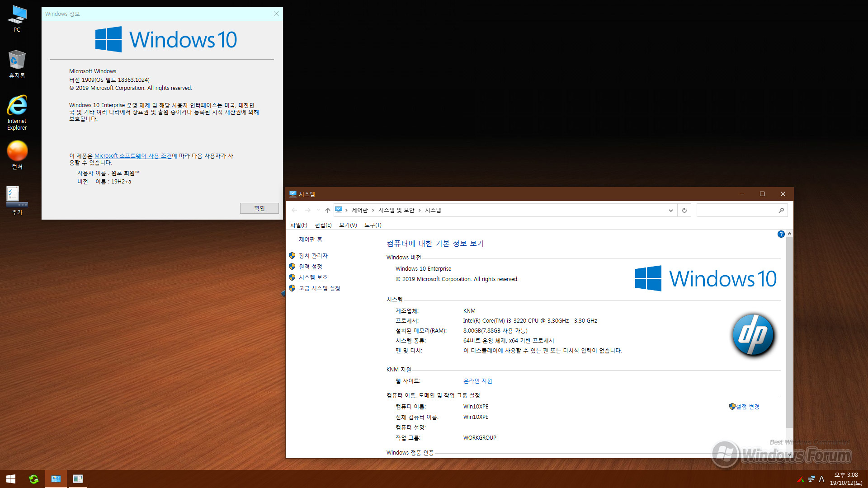Expand the chevron after 시스템 및 보안 breadcrumb
Viewport: 868px width, 488px height.
coord(420,210)
